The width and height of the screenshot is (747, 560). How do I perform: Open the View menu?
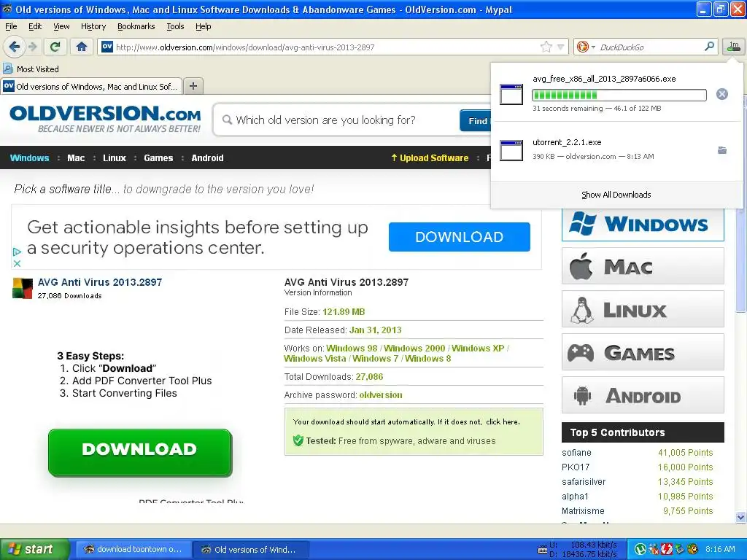(x=61, y=26)
